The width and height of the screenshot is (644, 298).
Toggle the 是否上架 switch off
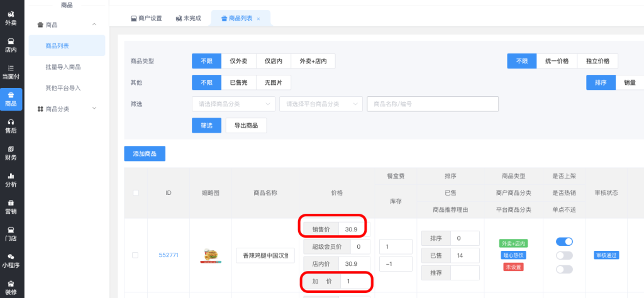564,241
